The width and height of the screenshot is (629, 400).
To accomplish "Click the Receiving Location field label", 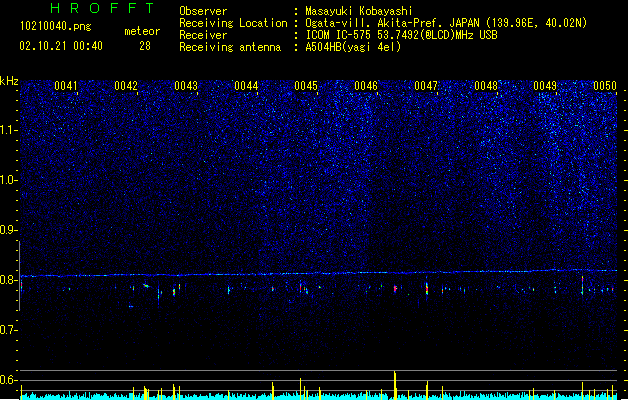I will (x=233, y=23).
